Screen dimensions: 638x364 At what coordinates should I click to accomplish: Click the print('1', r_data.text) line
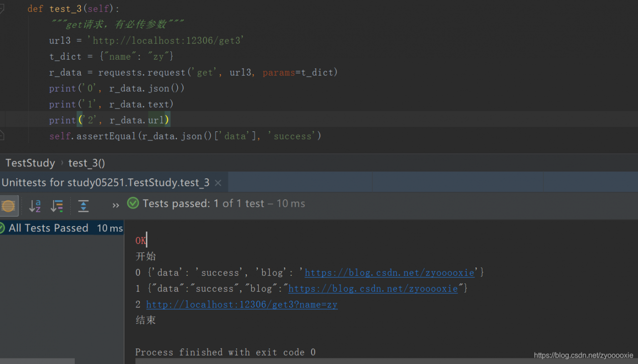point(112,104)
